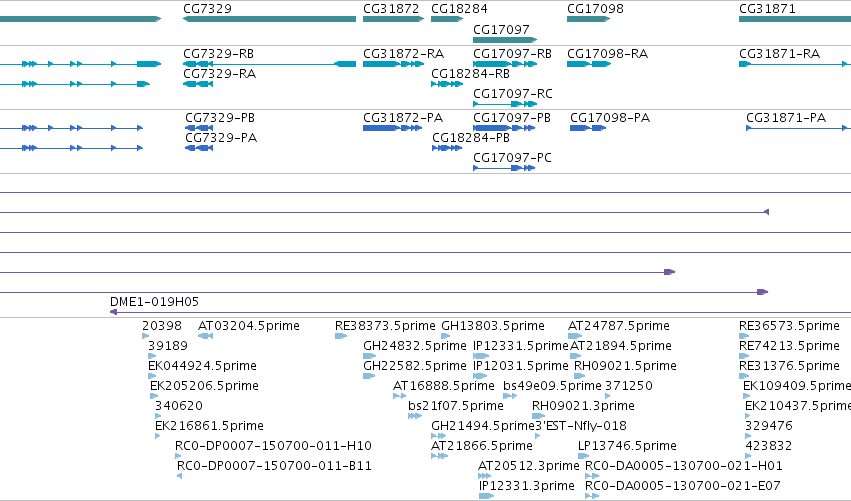Select EST bs49e09.5prime
851x501 pixels.
510,396
